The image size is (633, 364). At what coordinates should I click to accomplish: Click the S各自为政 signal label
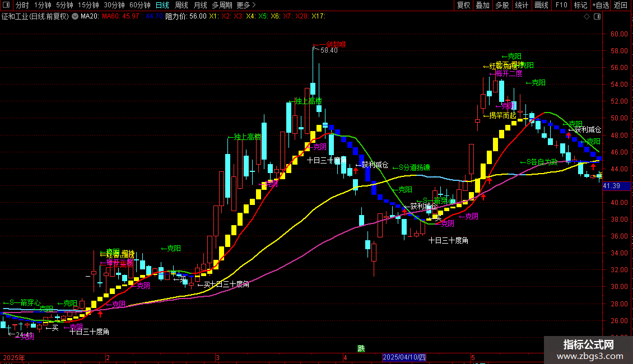(x=539, y=162)
